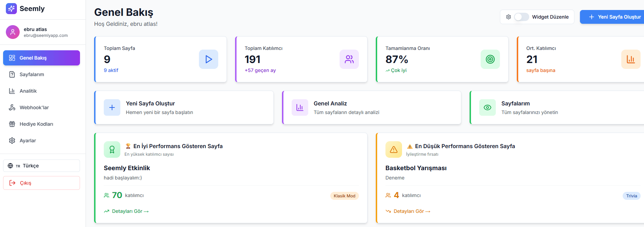644x227 pixels.
Task: Click the yellow warning icon for lowest performance
Action: coord(393,149)
